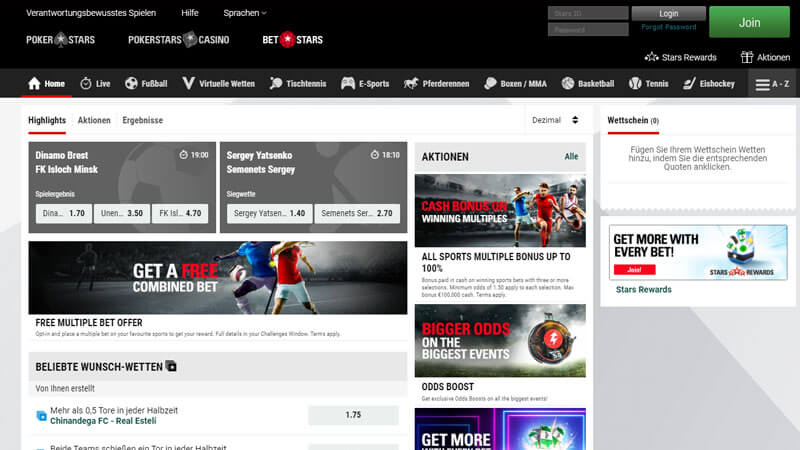This screenshot has width=800, height=450.
Task: Select the 1.75 odds for Chinandega FC
Action: (353, 415)
